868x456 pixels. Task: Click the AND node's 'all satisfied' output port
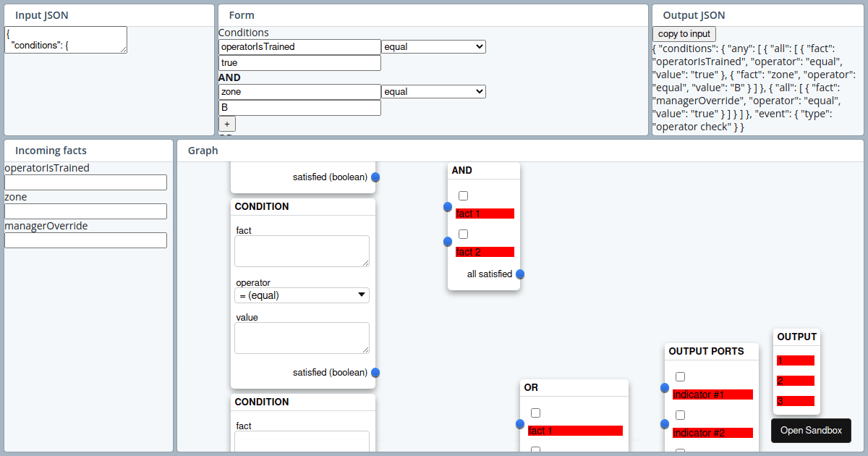pyautogui.click(x=520, y=274)
